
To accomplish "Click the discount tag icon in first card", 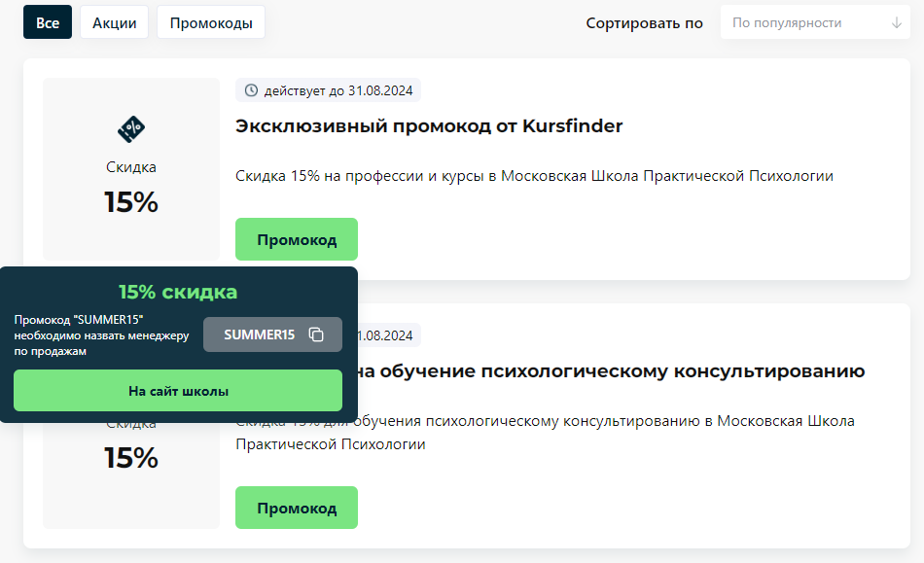I will [131, 129].
